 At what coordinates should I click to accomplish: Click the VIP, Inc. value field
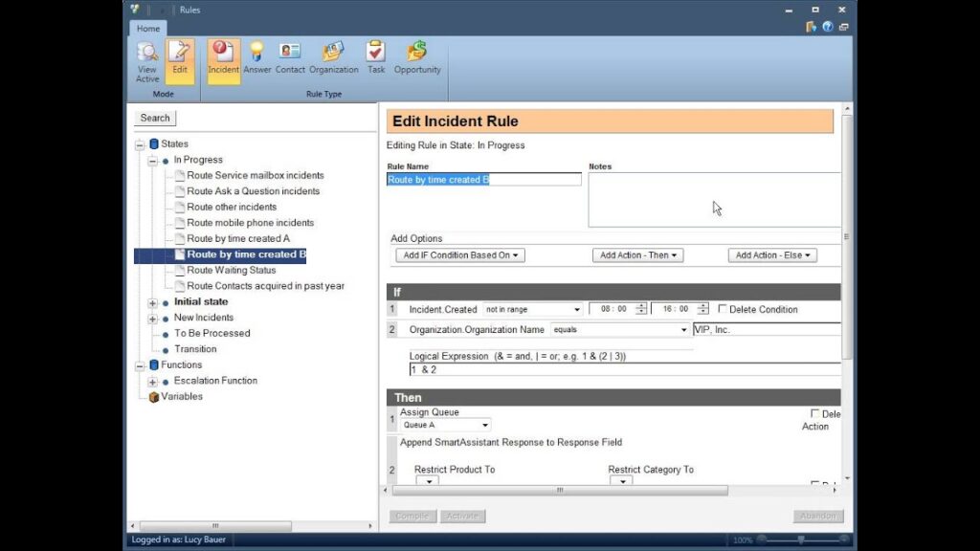tap(767, 329)
